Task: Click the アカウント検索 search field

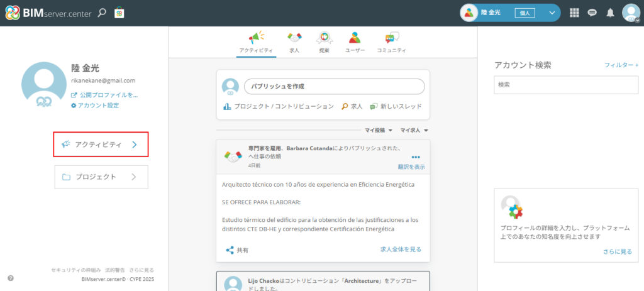Action: [566, 85]
